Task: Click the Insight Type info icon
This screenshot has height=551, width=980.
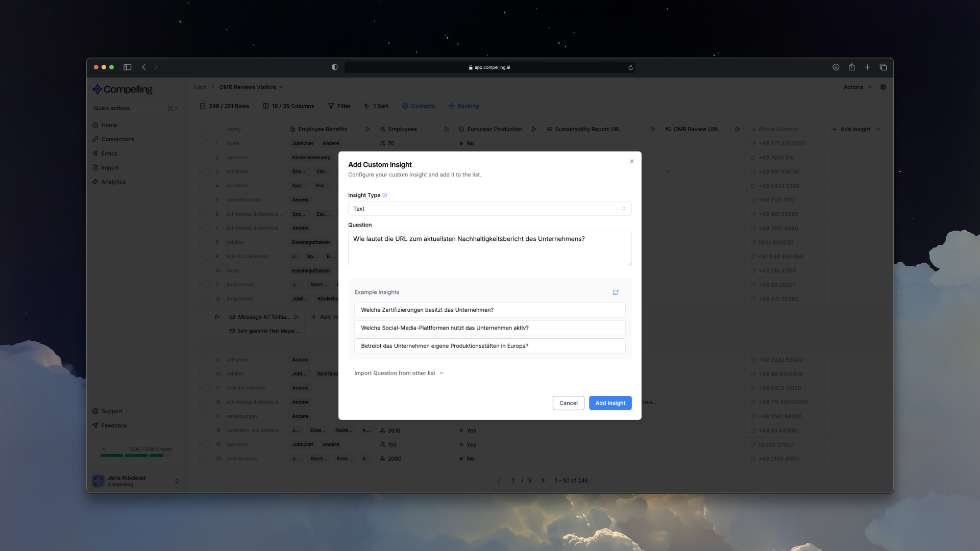Action: tap(385, 195)
